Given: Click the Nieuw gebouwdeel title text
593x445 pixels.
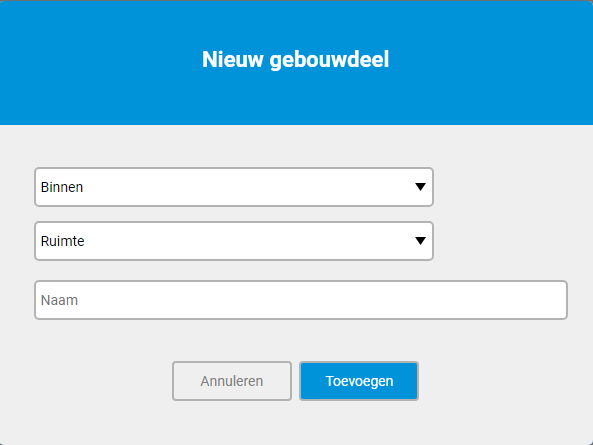Looking at the screenshot, I should coord(295,60).
